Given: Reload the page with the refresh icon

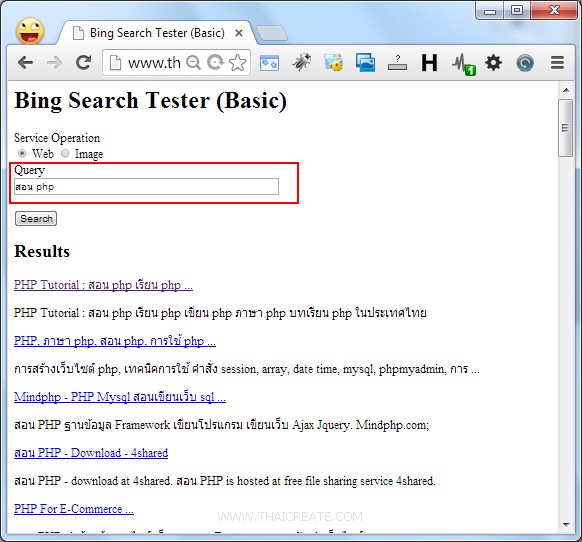Looking at the screenshot, I should [x=84, y=62].
